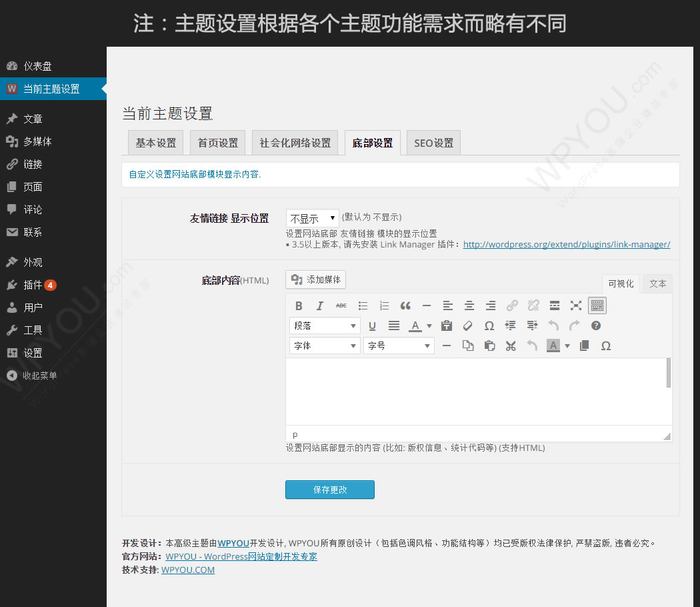The height and width of the screenshot is (607, 700).
Task: Click the paste icon beside the scissors
Action: point(490,346)
